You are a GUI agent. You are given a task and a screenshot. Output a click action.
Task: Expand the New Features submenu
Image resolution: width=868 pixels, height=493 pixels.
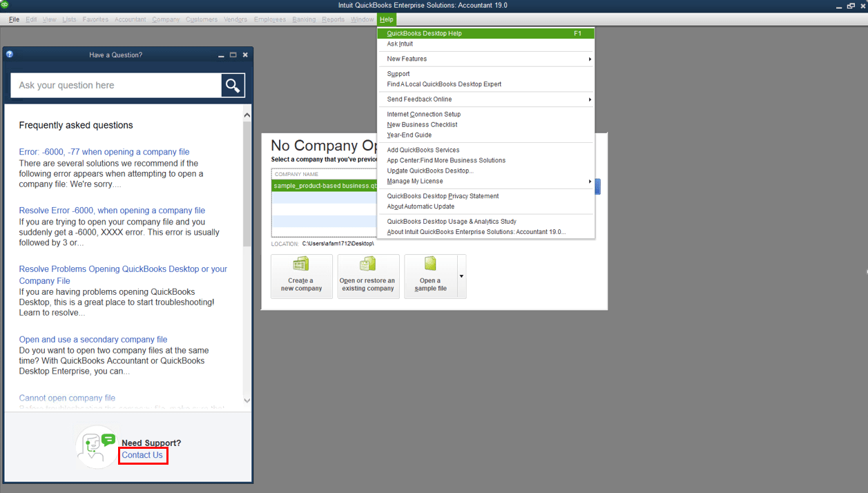click(x=414, y=59)
